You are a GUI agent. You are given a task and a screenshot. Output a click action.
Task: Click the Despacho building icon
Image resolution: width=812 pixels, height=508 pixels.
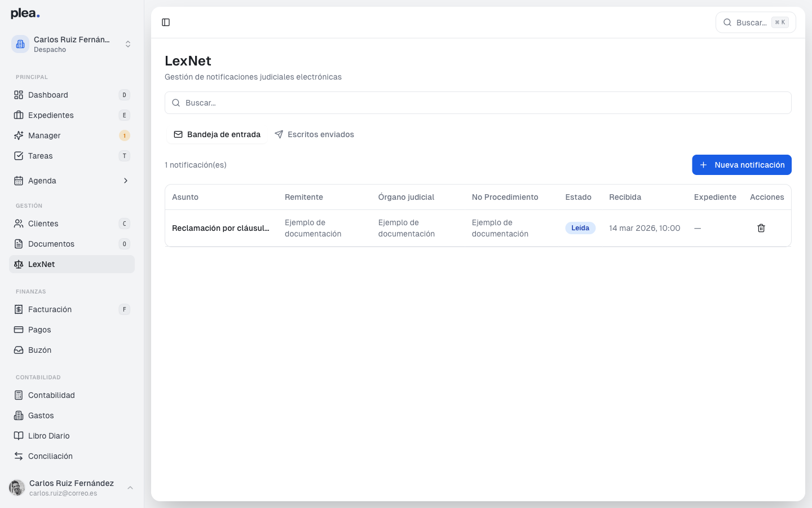coord(20,44)
